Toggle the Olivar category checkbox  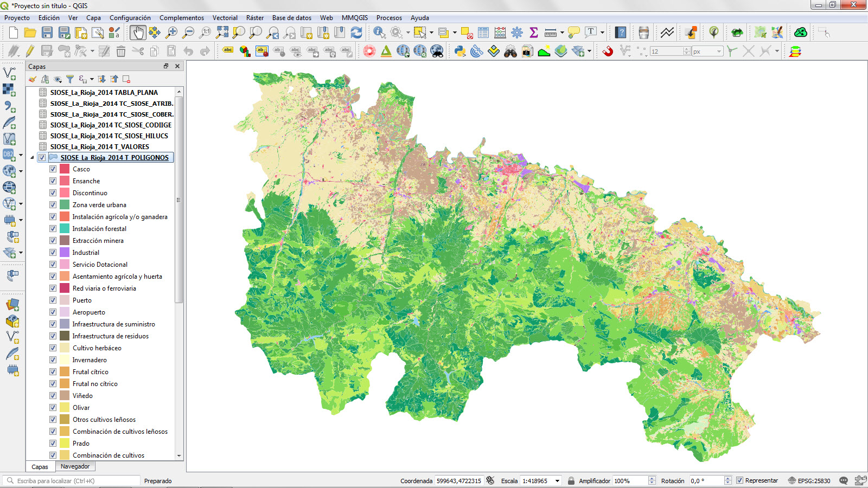[53, 408]
